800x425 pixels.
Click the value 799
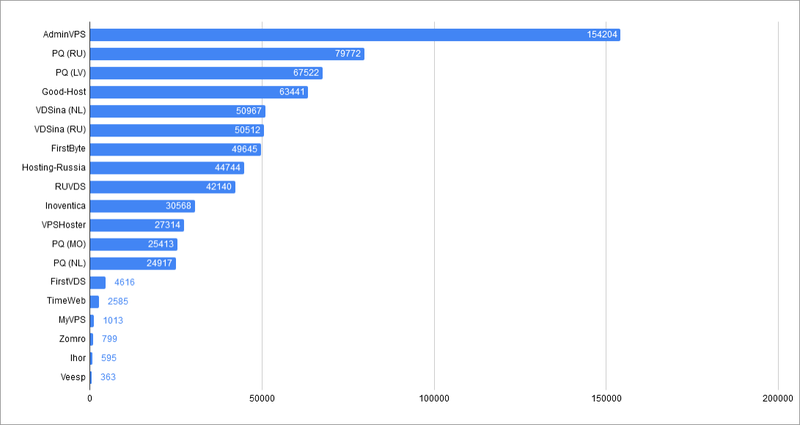pos(110,339)
